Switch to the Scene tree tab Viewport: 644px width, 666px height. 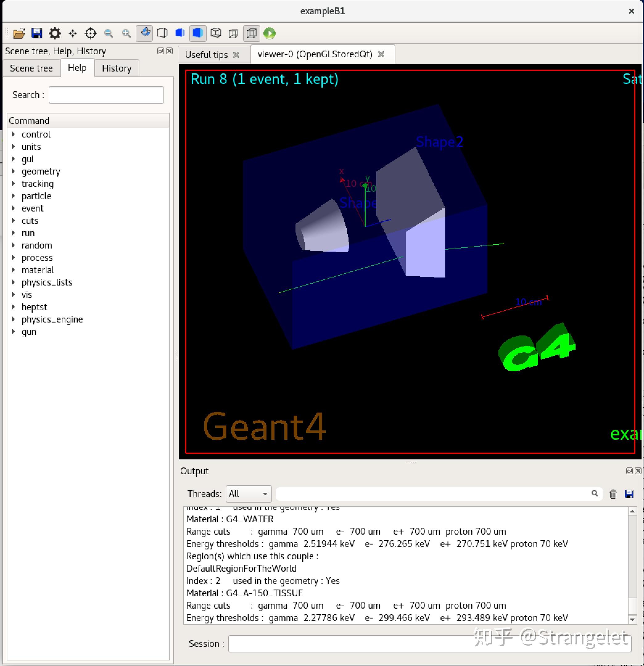pos(31,68)
